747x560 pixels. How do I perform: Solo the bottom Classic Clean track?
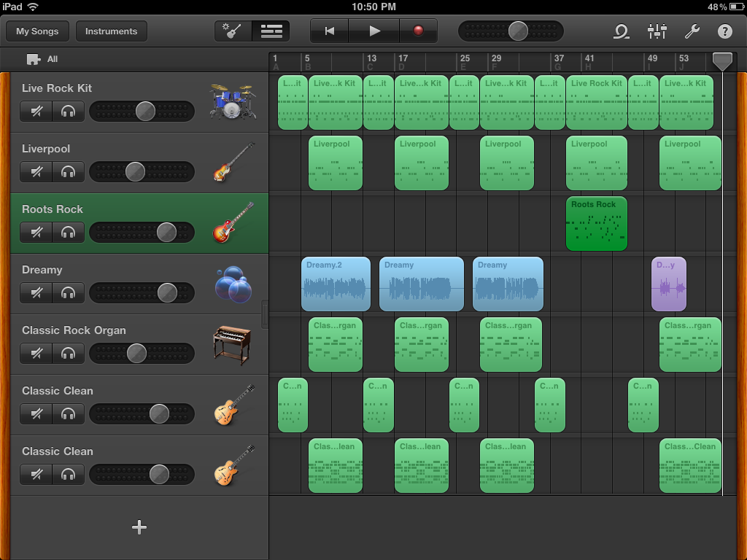[x=68, y=474]
